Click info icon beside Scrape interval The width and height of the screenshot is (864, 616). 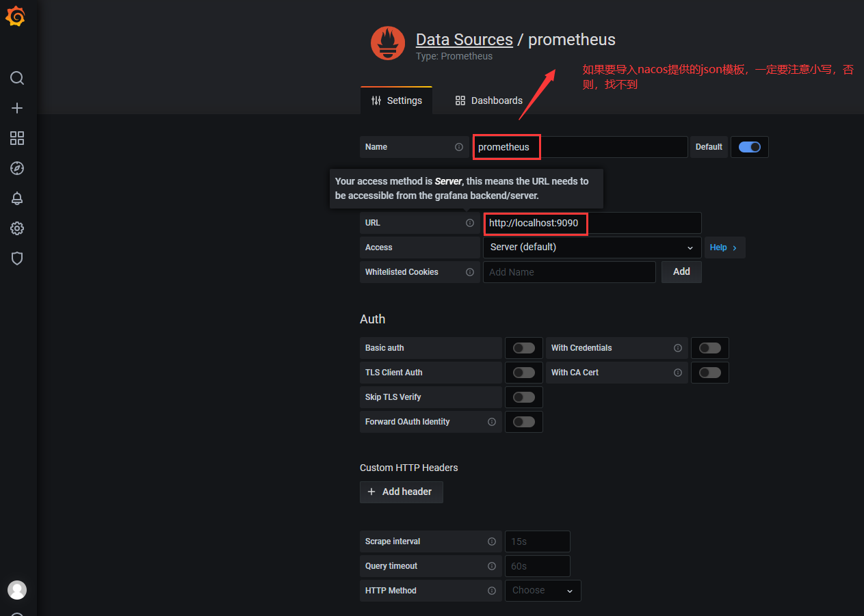point(492,541)
